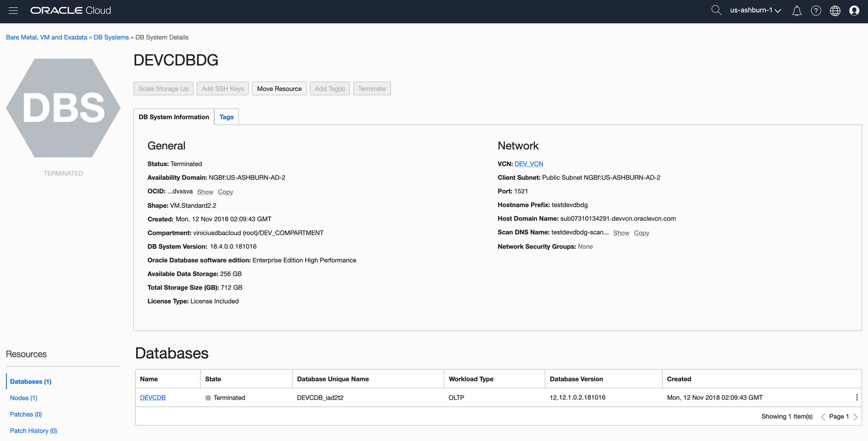The width and height of the screenshot is (868, 441).
Task: Open the user profile icon
Action: 854,11
